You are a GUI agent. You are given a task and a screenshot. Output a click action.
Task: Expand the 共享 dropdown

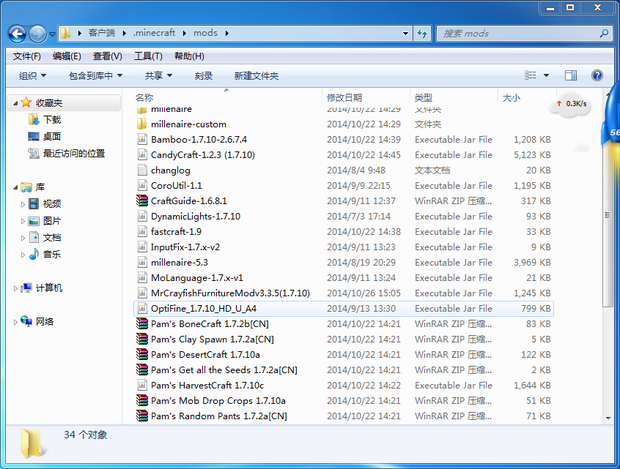point(158,76)
